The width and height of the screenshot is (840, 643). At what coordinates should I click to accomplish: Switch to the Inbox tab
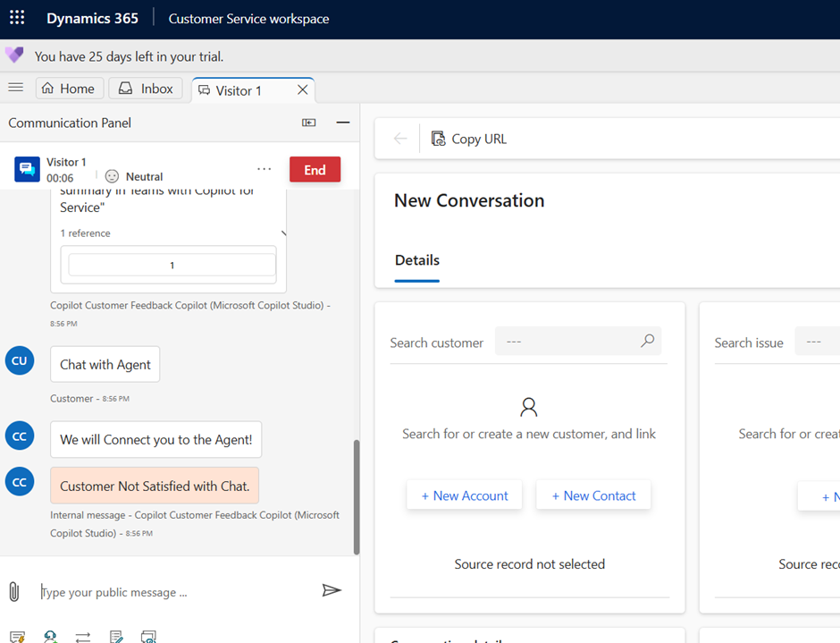click(146, 89)
